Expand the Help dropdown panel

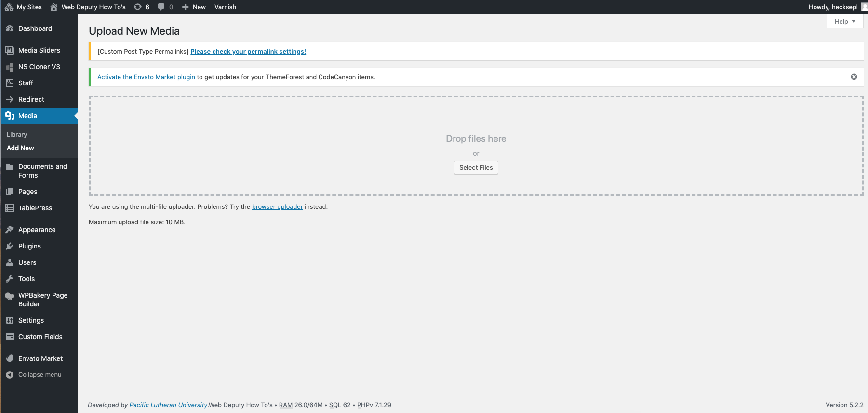click(x=844, y=21)
